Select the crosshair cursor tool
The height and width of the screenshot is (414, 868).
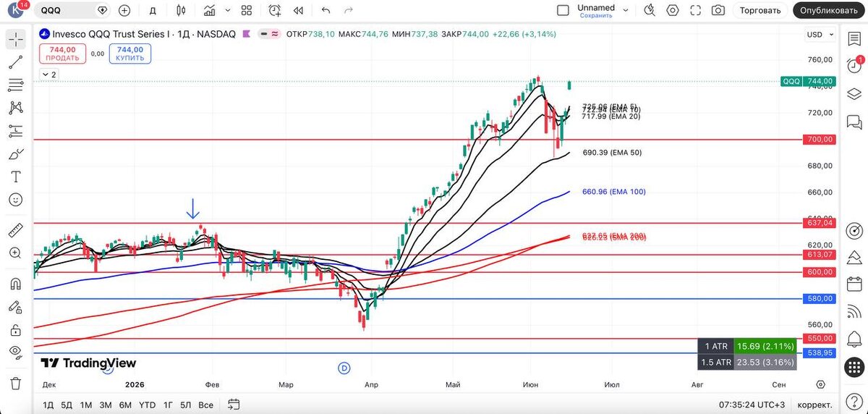[x=15, y=40]
